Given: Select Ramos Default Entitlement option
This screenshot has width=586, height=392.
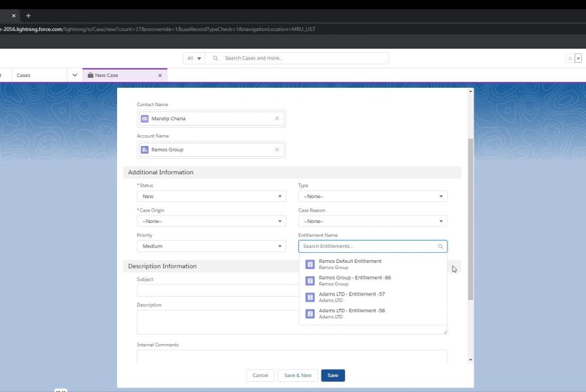Looking at the screenshot, I should tap(350, 264).
